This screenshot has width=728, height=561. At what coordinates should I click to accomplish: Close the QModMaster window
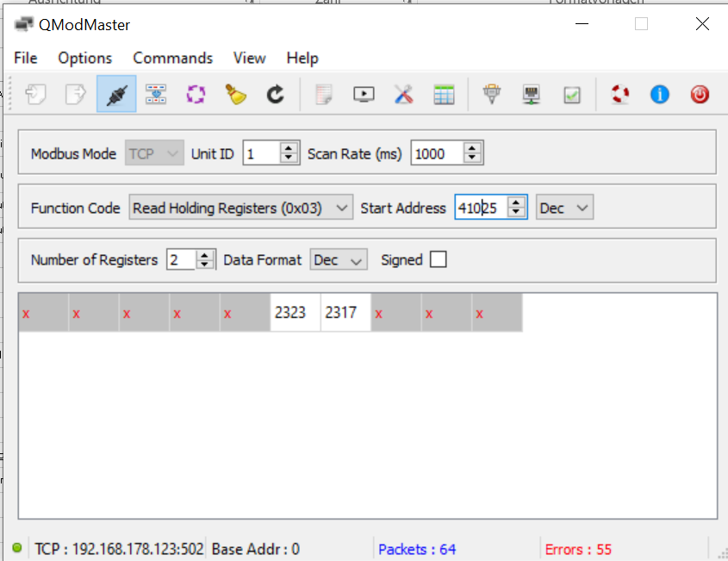click(x=702, y=23)
